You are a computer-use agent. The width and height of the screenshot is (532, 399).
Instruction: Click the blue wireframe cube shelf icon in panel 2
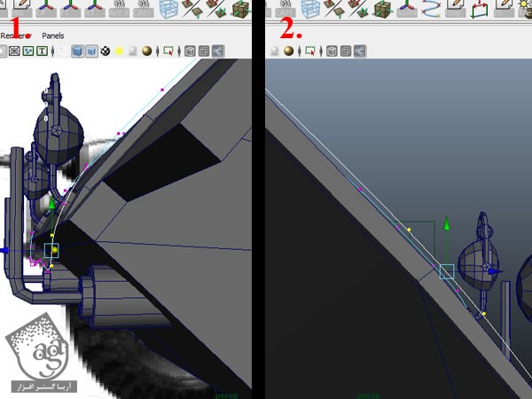(309, 9)
